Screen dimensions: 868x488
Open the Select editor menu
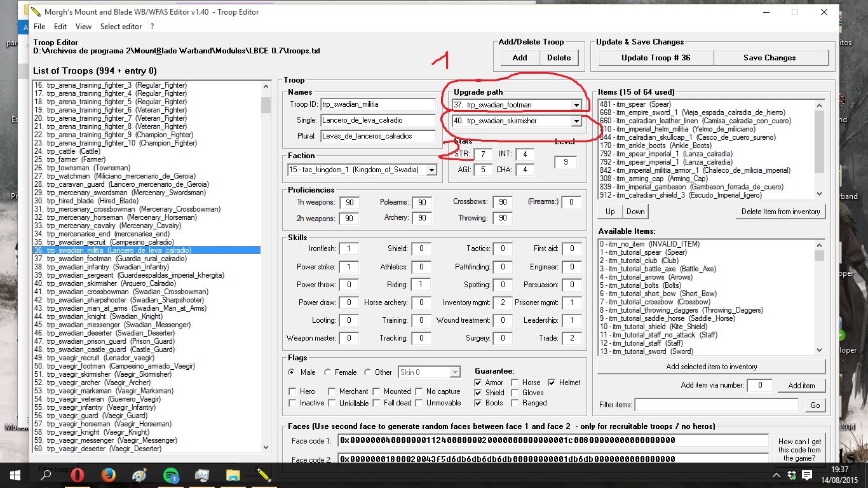click(121, 27)
